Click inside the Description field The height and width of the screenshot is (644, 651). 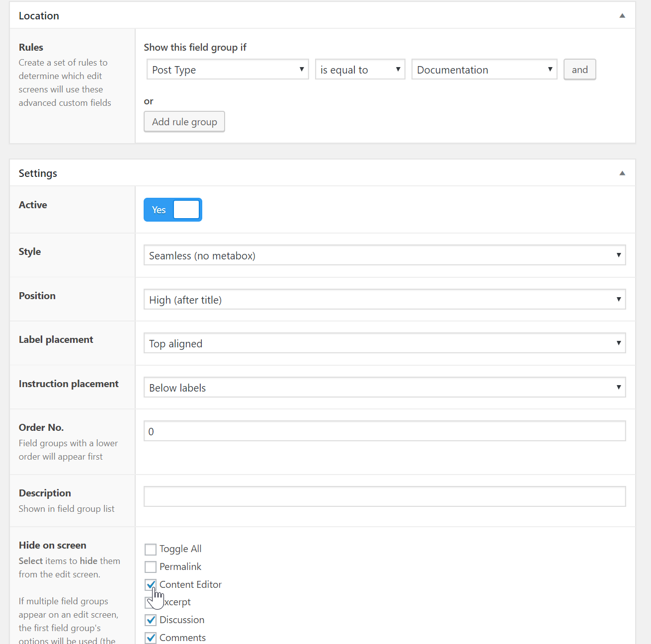pyautogui.click(x=384, y=496)
